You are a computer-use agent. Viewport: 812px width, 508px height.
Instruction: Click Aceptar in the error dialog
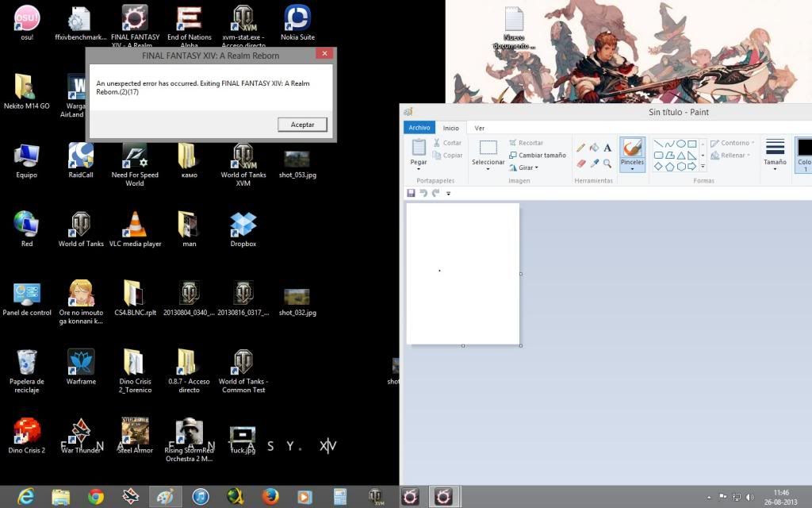click(x=302, y=125)
